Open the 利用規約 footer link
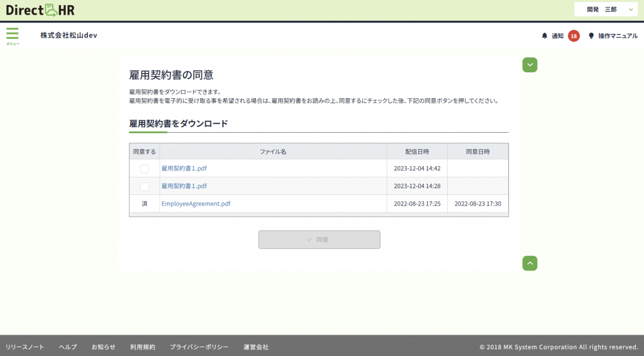644x356 pixels. click(142, 347)
